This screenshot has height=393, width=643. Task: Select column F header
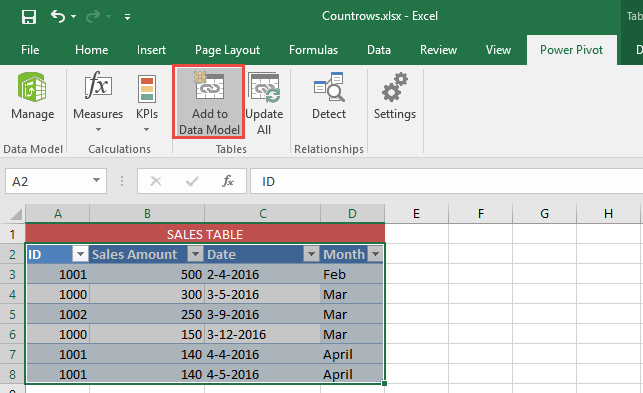(x=481, y=214)
